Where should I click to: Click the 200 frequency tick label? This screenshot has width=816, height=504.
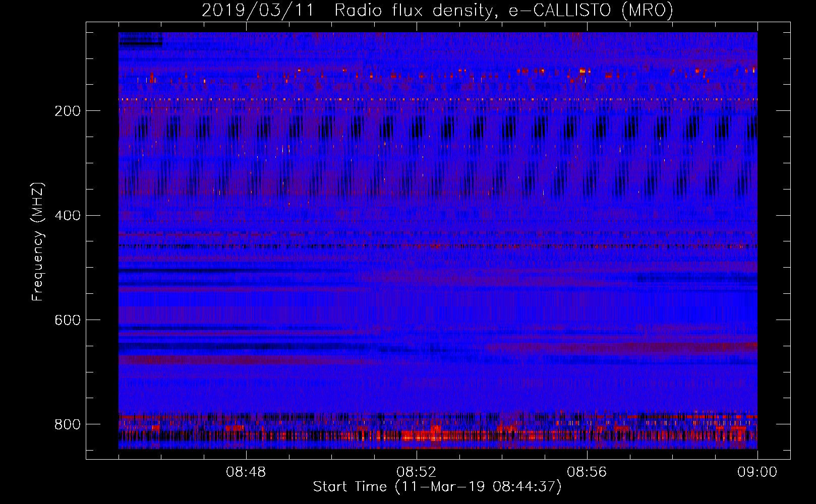tap(67, 111)
